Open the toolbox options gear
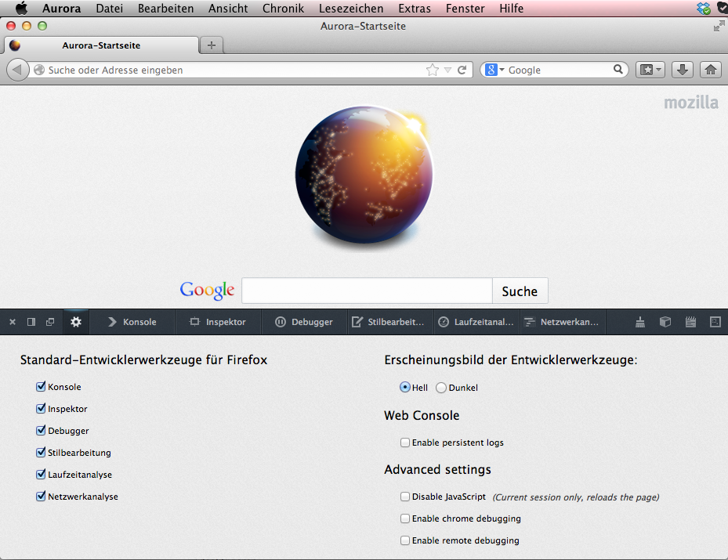This screenshot has width=728, height=560. pos(76,322)
